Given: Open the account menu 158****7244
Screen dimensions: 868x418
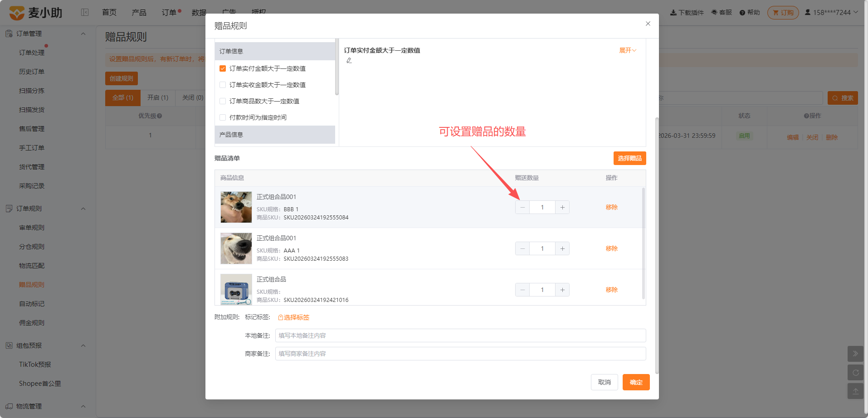Looking at the screenshot, I should 831,12.
